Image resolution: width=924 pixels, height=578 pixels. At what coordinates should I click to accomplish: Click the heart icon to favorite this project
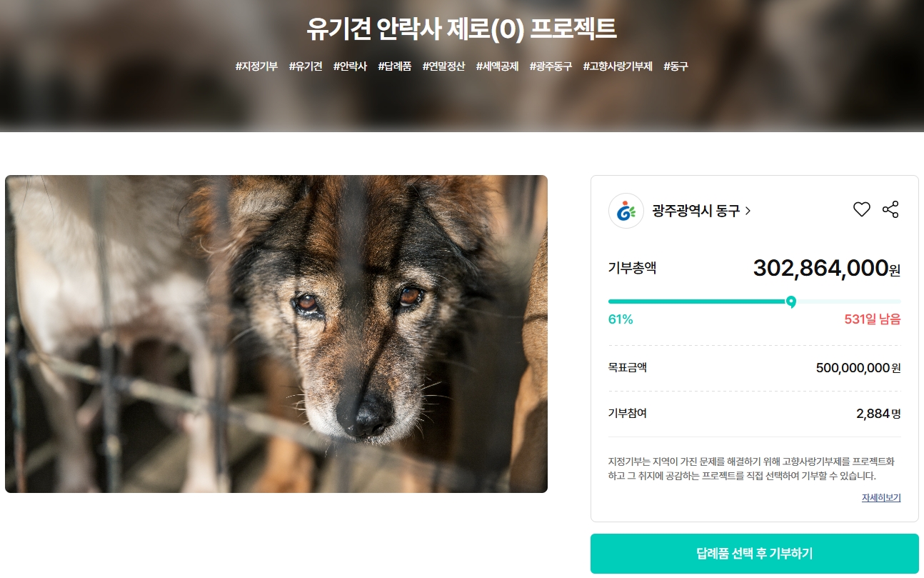862,209
